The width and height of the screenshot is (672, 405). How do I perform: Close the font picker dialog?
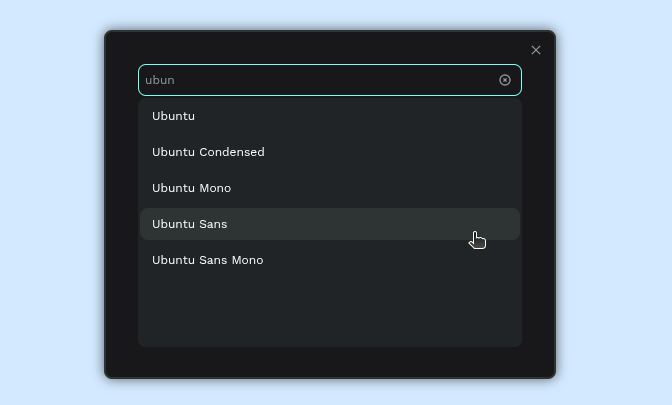pos(536,50)
